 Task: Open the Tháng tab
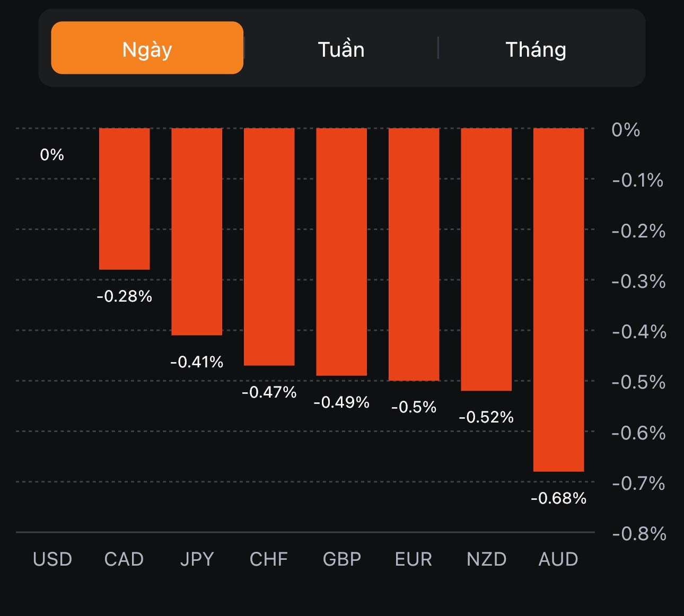[536, 49]
